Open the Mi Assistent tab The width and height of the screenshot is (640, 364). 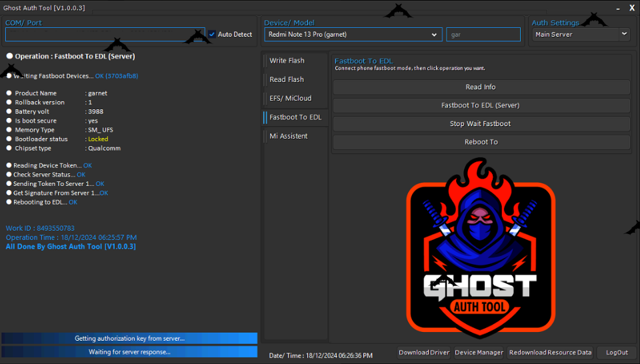pos(288,136)
